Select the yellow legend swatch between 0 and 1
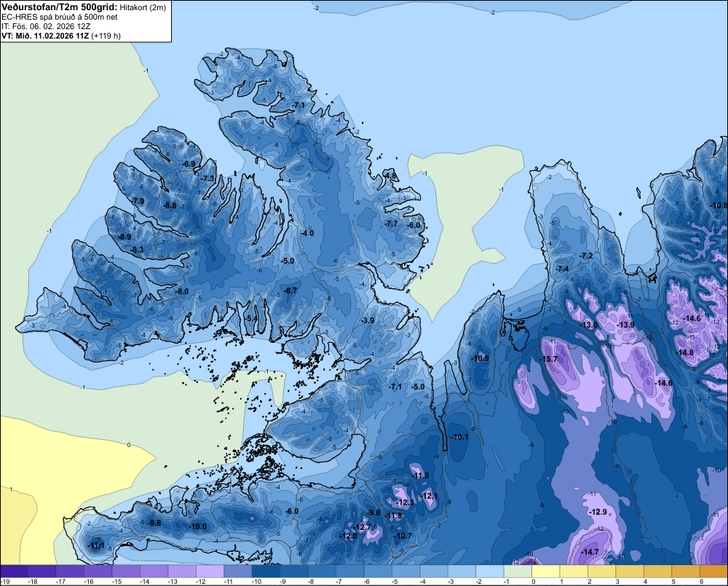728x586 pixels. click(545, 571)
